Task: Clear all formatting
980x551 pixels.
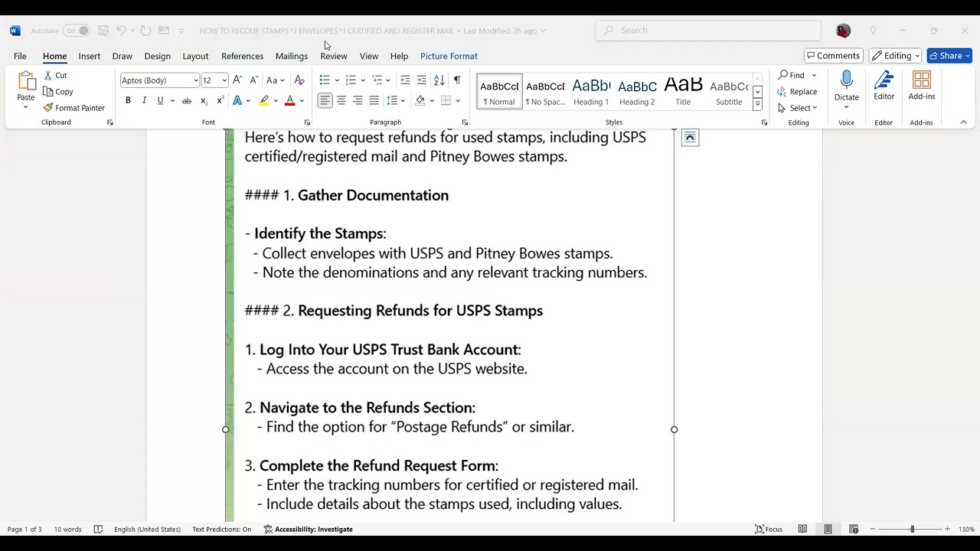Action: point(299,80)
